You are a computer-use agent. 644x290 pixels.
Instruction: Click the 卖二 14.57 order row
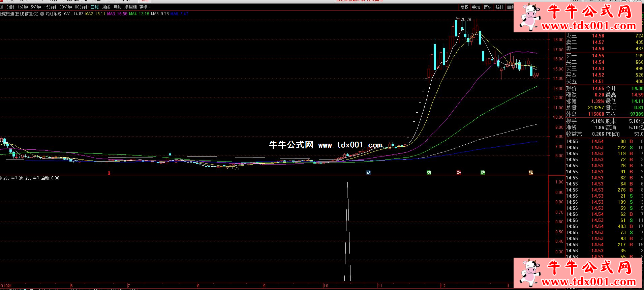click(605, 42)
